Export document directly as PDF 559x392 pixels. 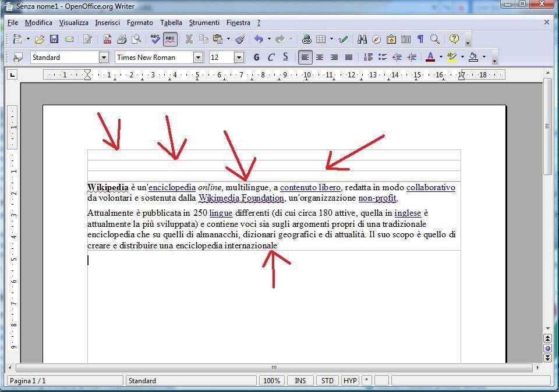coord(107,40)
